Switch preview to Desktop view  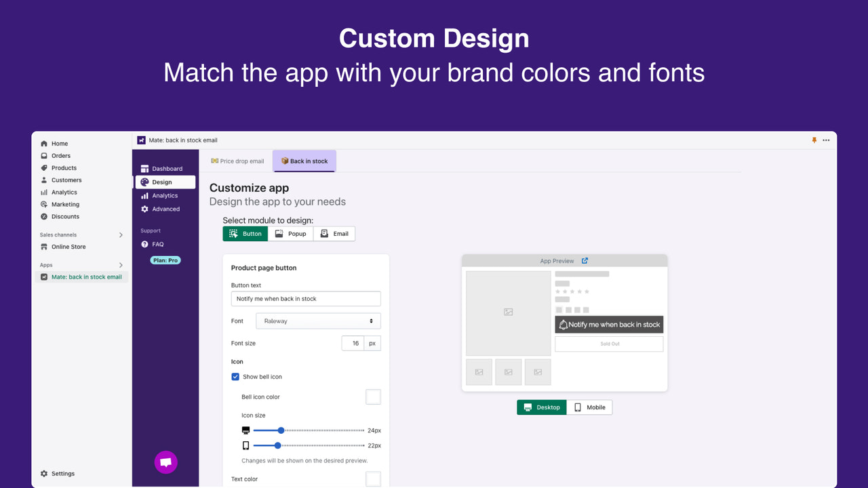pos(541,407)
